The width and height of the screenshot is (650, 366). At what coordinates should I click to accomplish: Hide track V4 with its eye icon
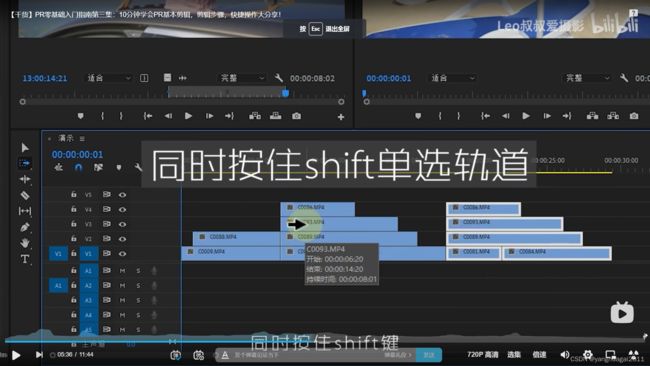click(122, 209)
